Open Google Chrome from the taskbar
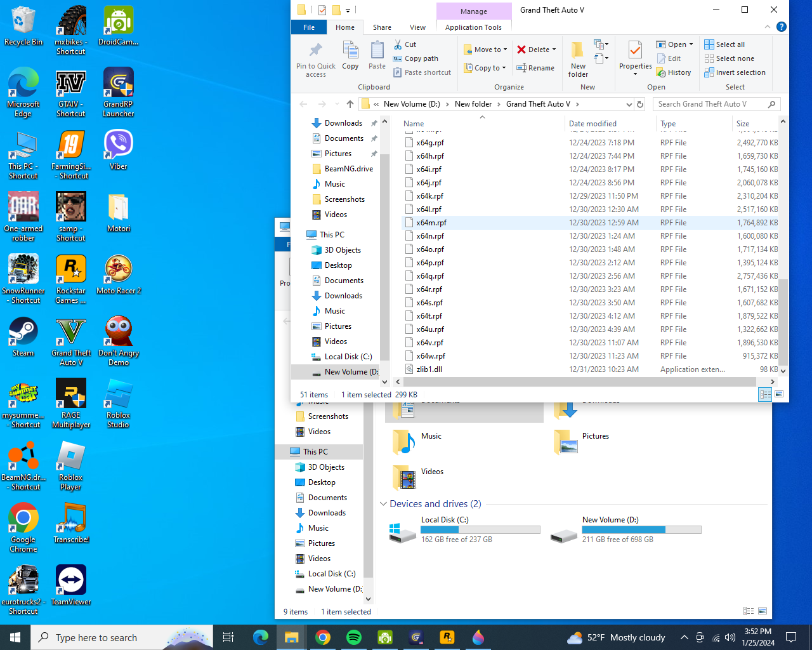The width and height of the screenshot is (812, 650). coord(323,637)
